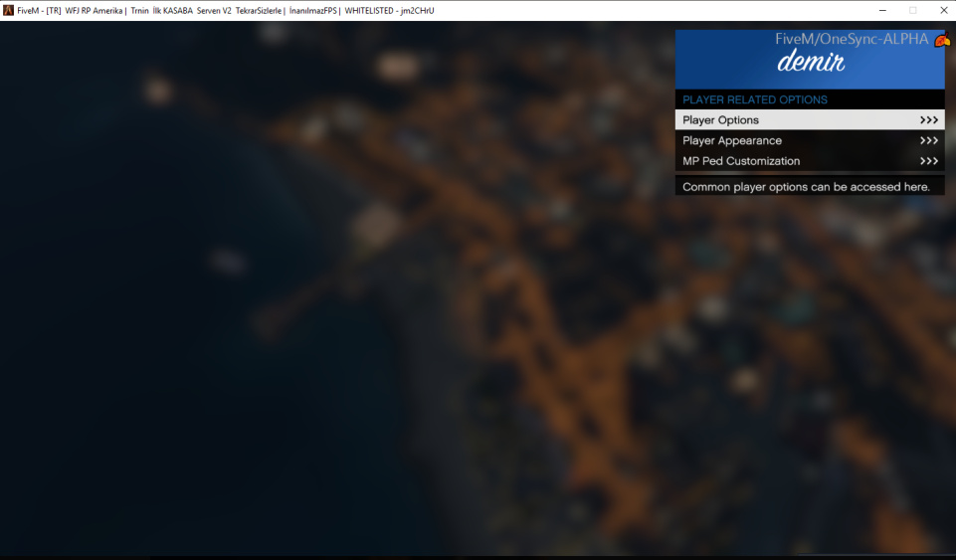Click the 'WFJ RP Amerika' server name in title
This screenshot has width=956, height=560.
[94, 10]
